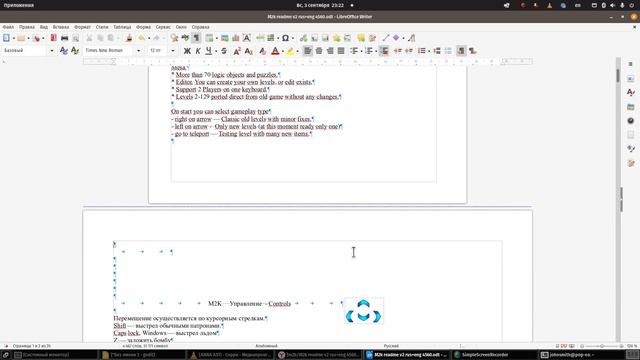This screenshot has height=360, width=640.
Task: Click the Print icon in the toolbar
Action: 64,38
